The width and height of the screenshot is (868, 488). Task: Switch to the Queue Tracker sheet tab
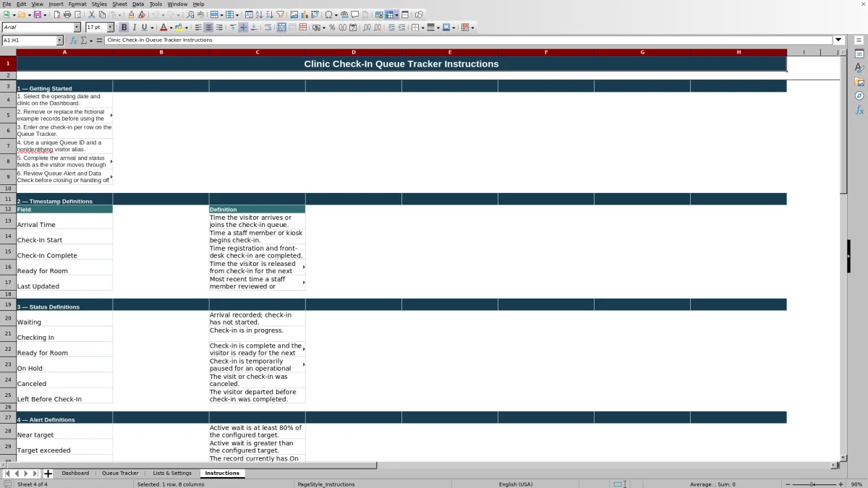tap(120, 474)
